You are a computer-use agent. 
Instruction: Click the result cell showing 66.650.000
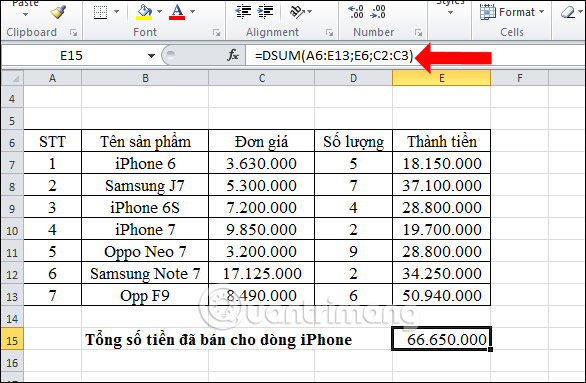[x=441, y=339]
